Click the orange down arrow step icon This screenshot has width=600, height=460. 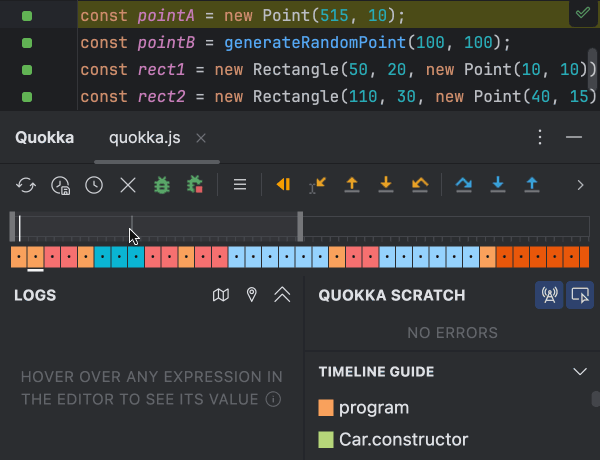386,184
